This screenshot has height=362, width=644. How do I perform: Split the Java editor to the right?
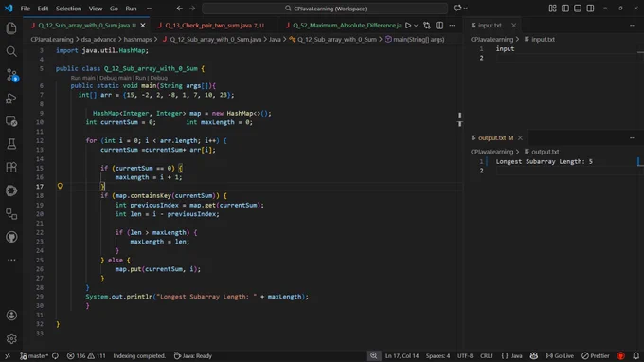(439, 26)
